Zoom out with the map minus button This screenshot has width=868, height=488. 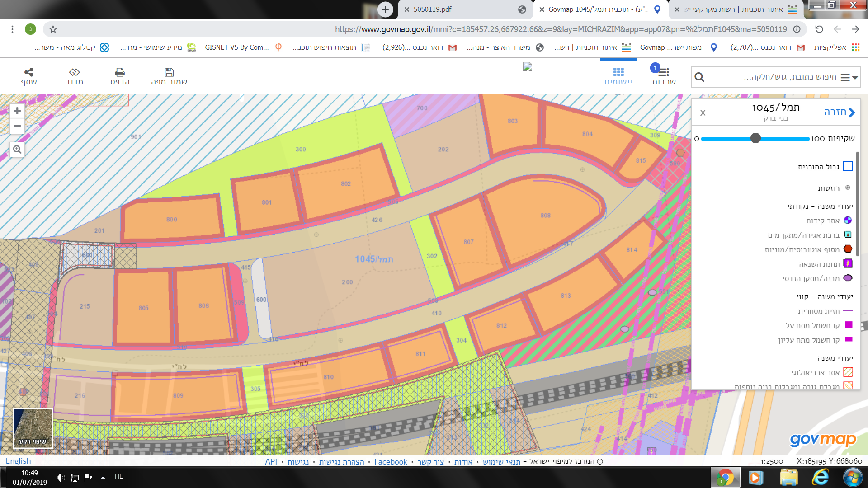[17, 126]
